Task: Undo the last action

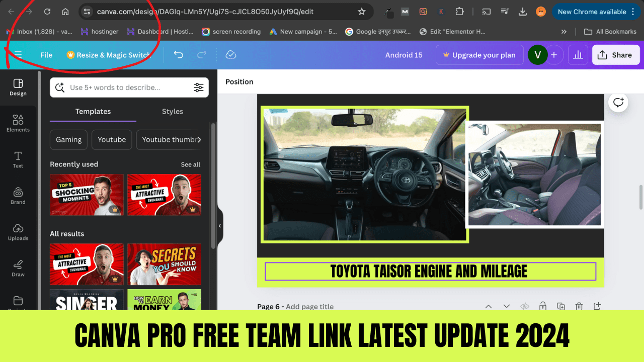Action: click(179, 55)
